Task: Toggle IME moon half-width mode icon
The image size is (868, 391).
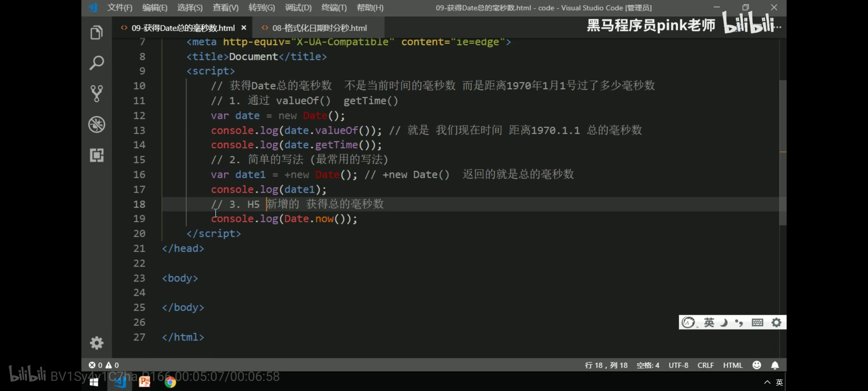Action: point(724,322)
